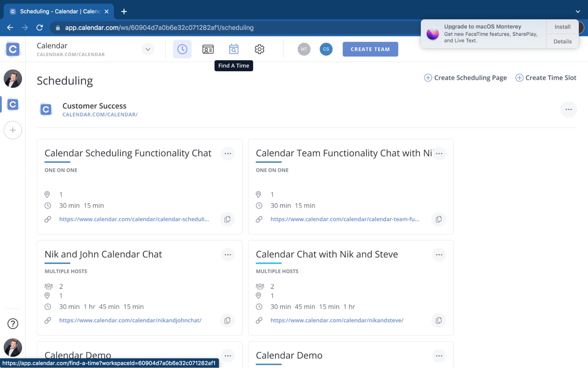Screen dimensions: 588x368
Task: Click Install on macOS Monterey notification
Action: coord(562,27)
